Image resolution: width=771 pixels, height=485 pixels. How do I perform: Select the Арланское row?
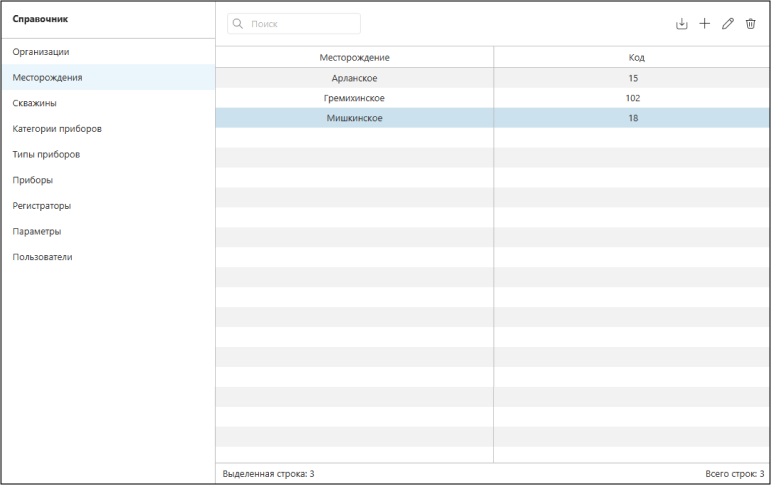point(354,78)
